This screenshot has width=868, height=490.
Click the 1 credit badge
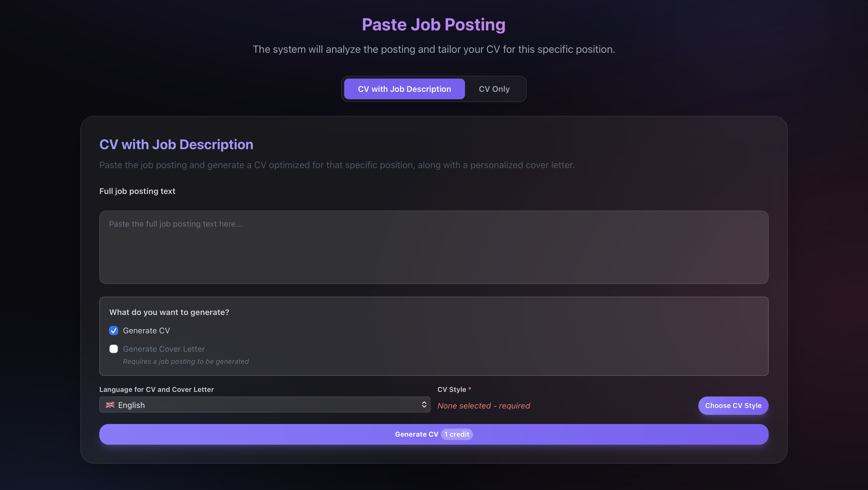click(x=457, y=434)
